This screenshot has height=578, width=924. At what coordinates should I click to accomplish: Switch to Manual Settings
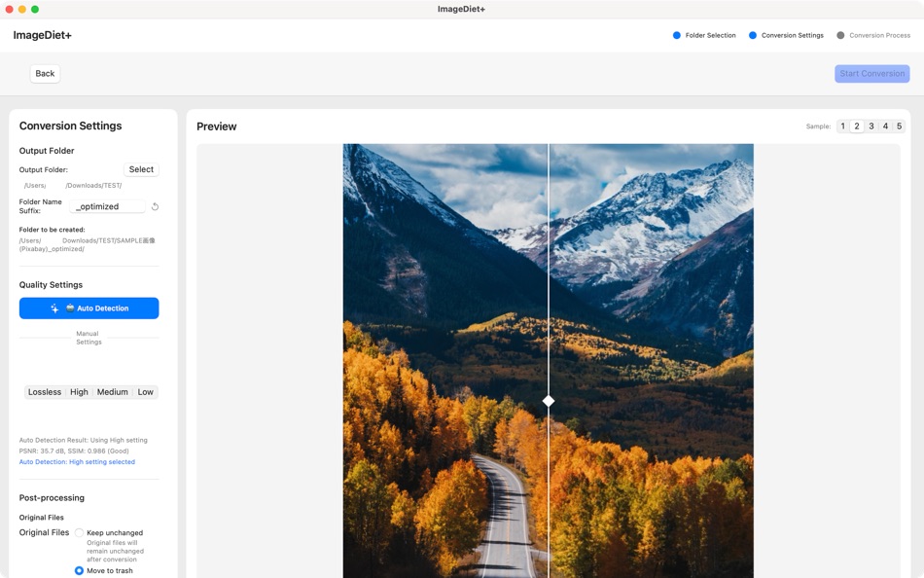[x=88, y=338]
